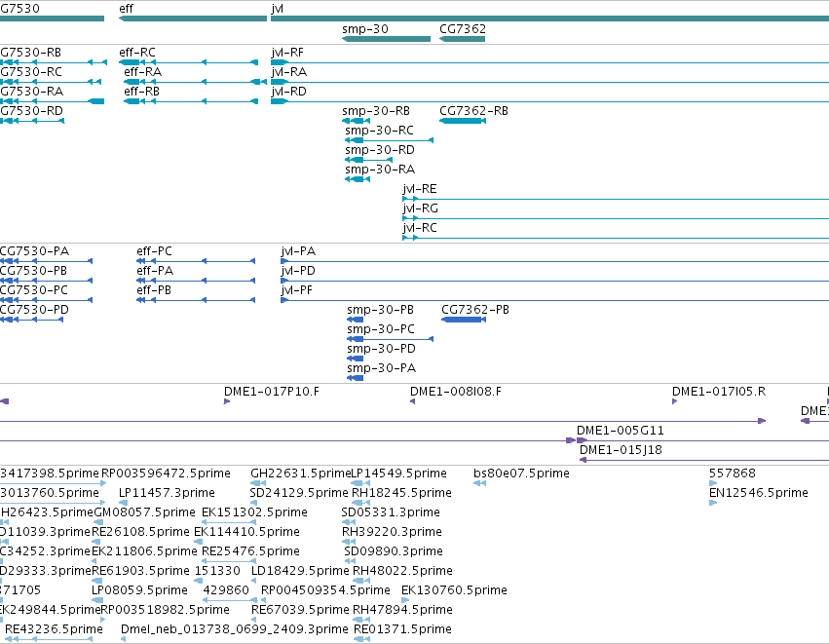Select EST LP11457.3prime
This screenshot has width=829, height=644.
(x=122, y=504)
